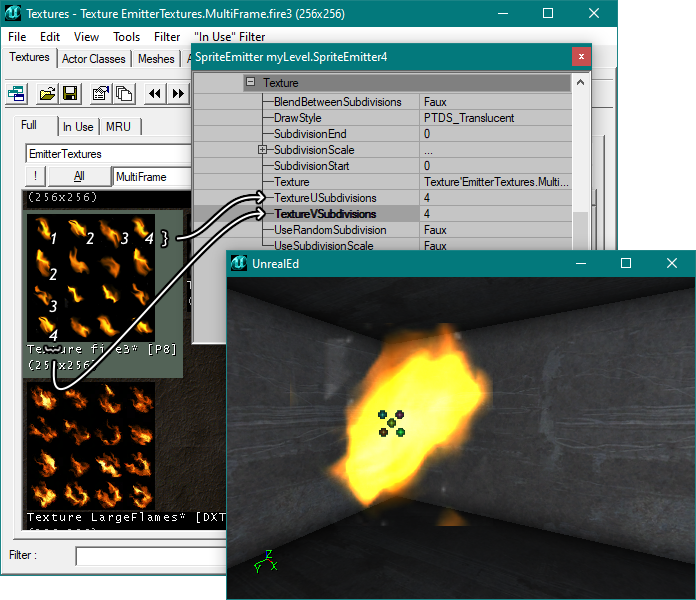Select the UseRandomSubdivision property row
The width and height of the screenshot is (696, 600).
pyautogui.click(x=383, y=229)
